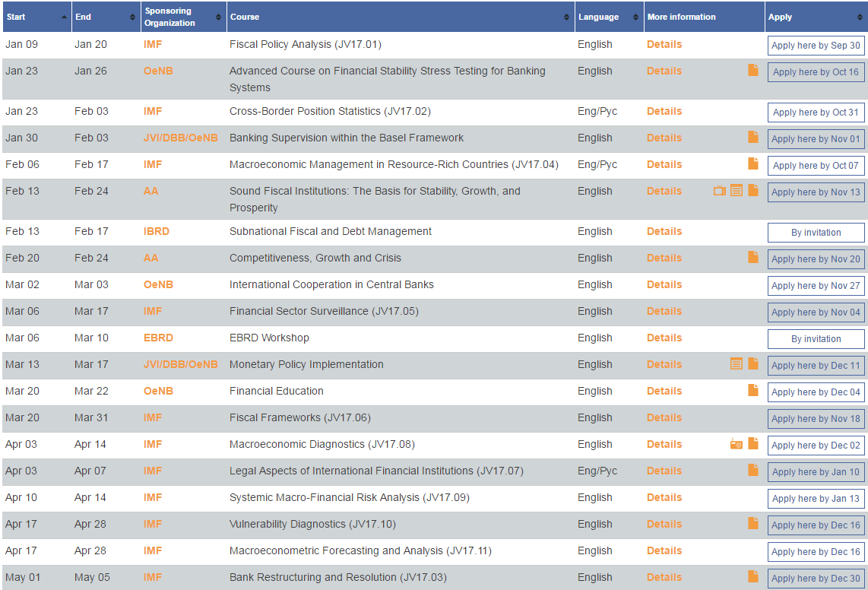Click Apply here by Dec 11 button

click(816, 366)
